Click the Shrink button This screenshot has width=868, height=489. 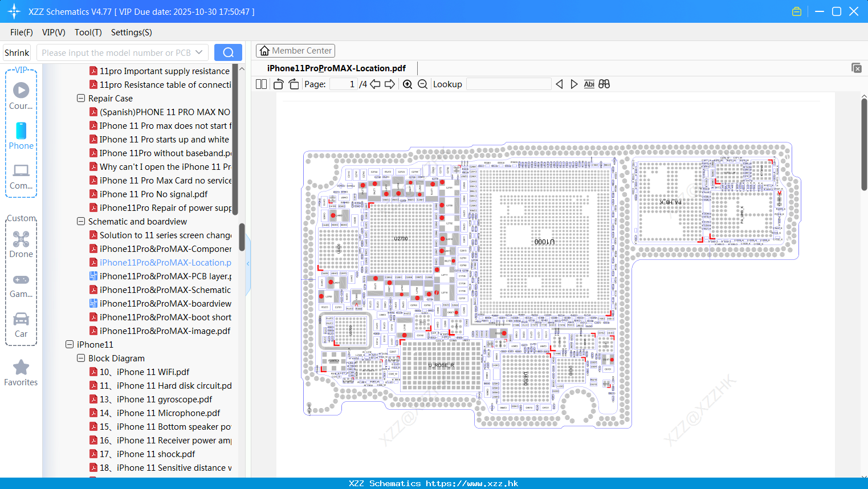pos(17,52)
